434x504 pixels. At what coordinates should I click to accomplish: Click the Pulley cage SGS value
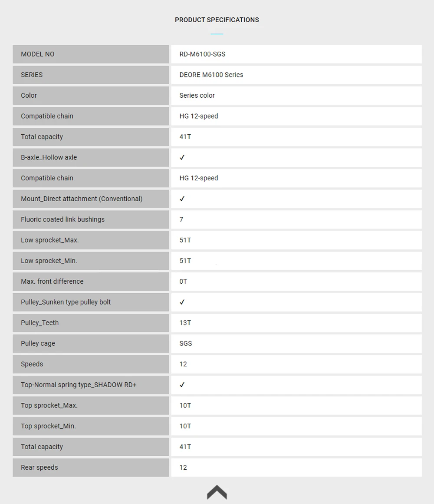click(x=186, y=343)
